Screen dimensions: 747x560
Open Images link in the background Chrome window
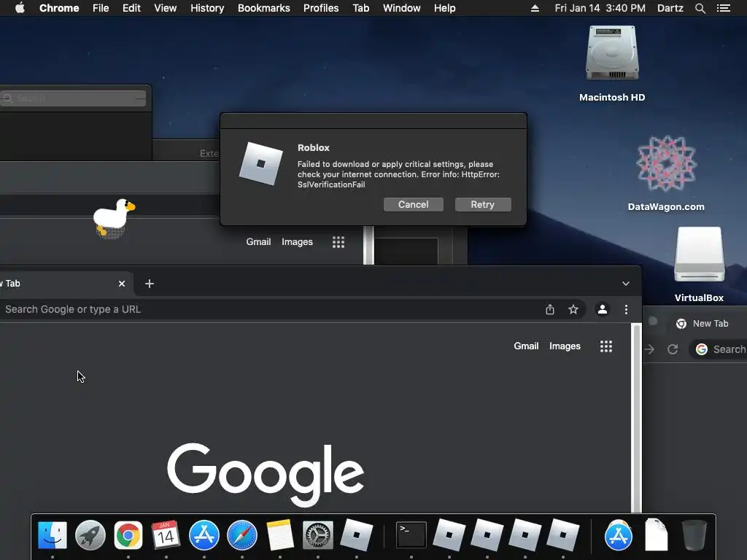pos(297,242)
